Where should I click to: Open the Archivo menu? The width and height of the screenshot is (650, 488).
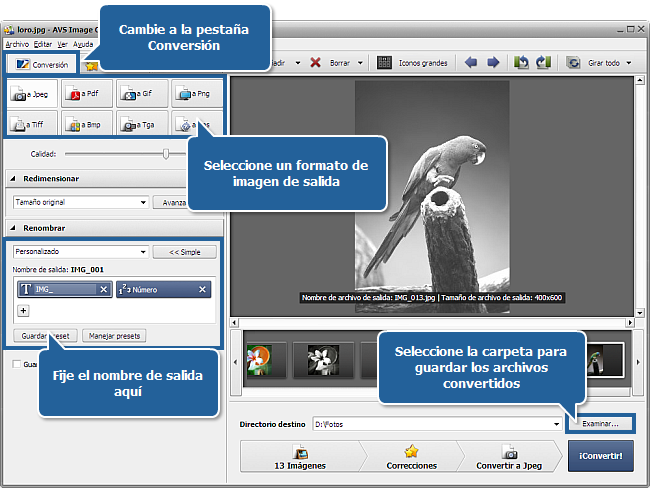[17, 44]
